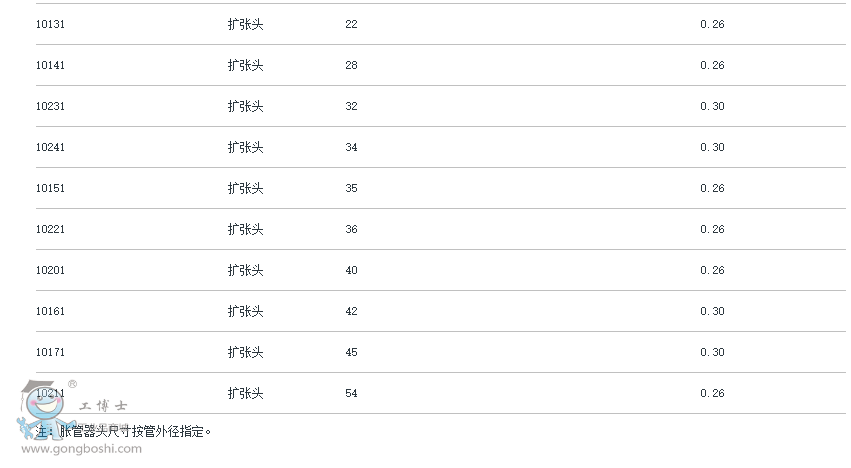
Task: Click size value 28
Action: pyautogui.click(x=351, y=65)
